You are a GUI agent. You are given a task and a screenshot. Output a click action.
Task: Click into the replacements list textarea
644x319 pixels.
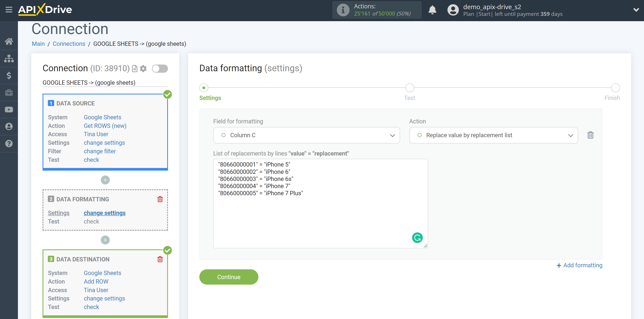pyautogui.click(x=320, y=204)
